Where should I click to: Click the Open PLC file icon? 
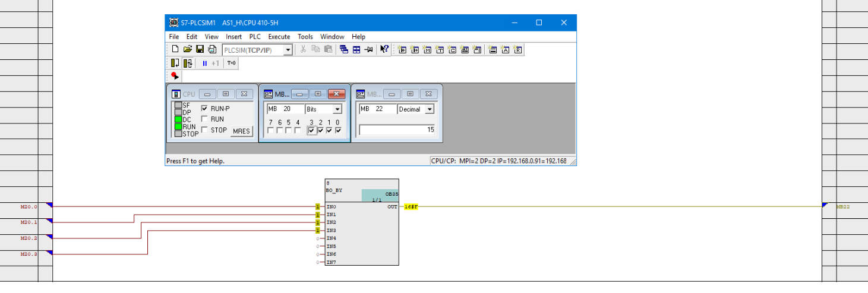tap(187, 50)
